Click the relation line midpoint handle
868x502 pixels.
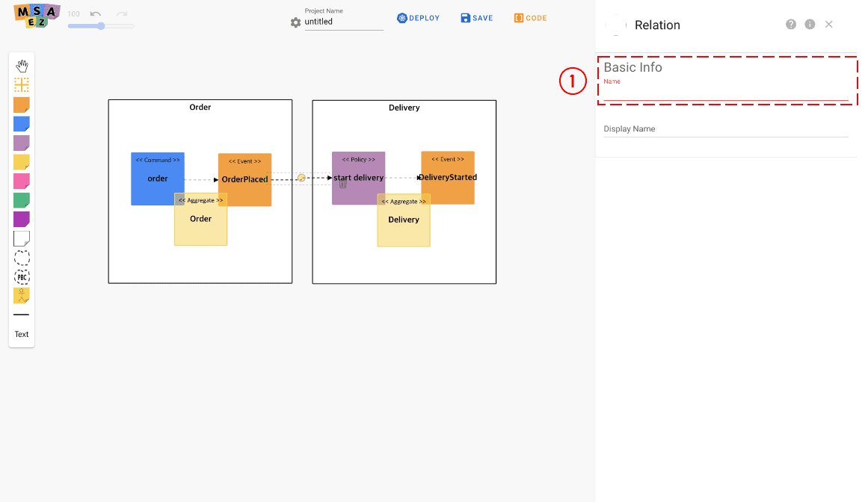[x=301, y=178]
